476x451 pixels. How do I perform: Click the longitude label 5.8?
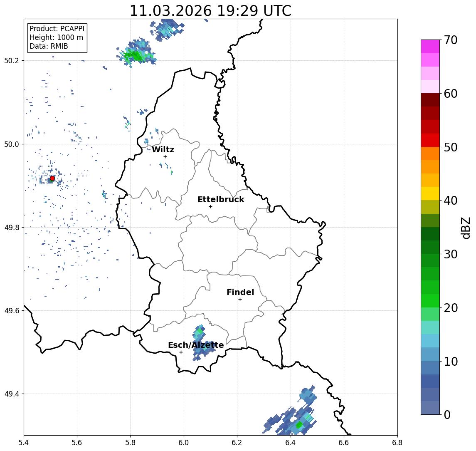[130, 443]
